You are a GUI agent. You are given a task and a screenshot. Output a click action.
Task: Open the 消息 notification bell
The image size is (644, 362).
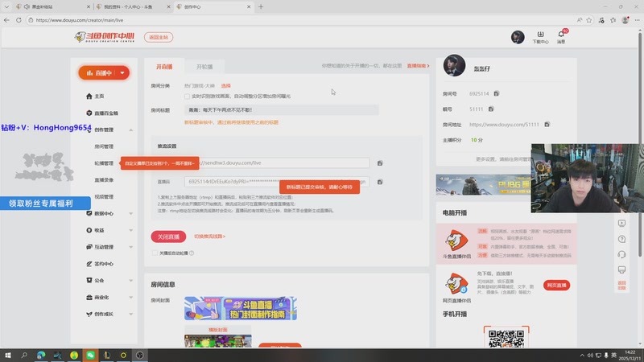[561, 35]
